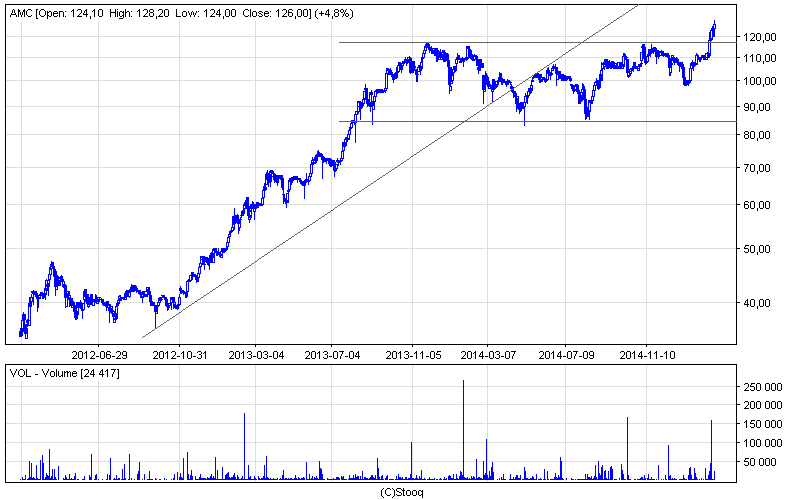Click the latest candlestick above 120,00
The height and width of the screenshot is (500, 800).
point(714,28)
